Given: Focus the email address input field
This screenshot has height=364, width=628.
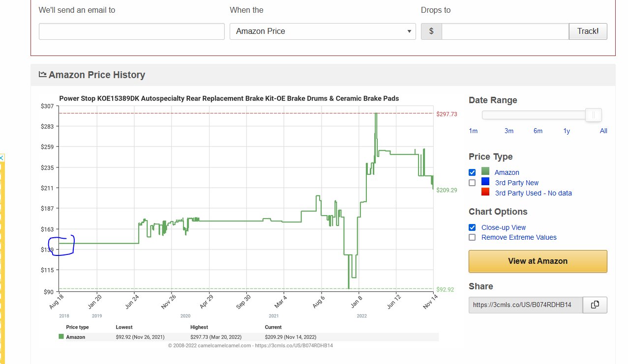Looking at the screenshot, I should point(132,31).
